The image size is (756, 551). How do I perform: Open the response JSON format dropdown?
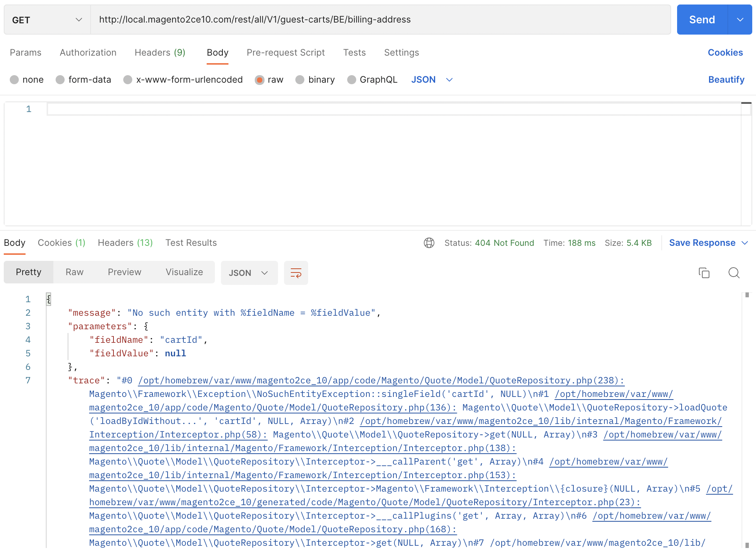coord(249,273)
